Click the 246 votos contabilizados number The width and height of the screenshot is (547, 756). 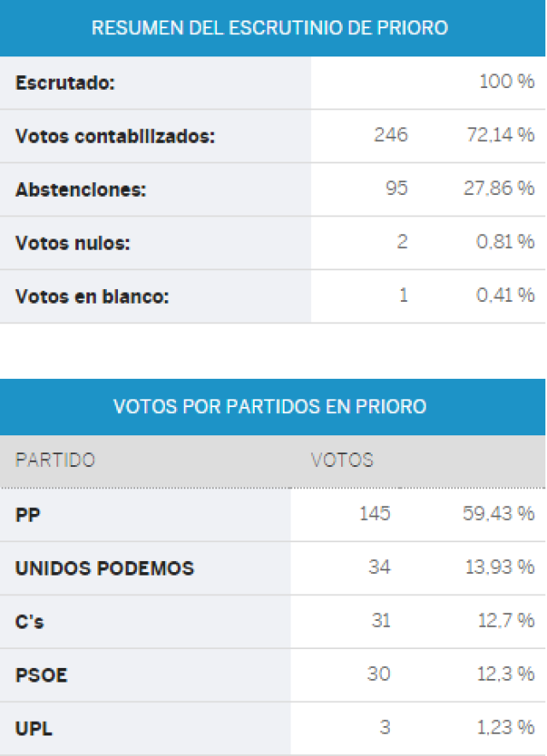391,135
